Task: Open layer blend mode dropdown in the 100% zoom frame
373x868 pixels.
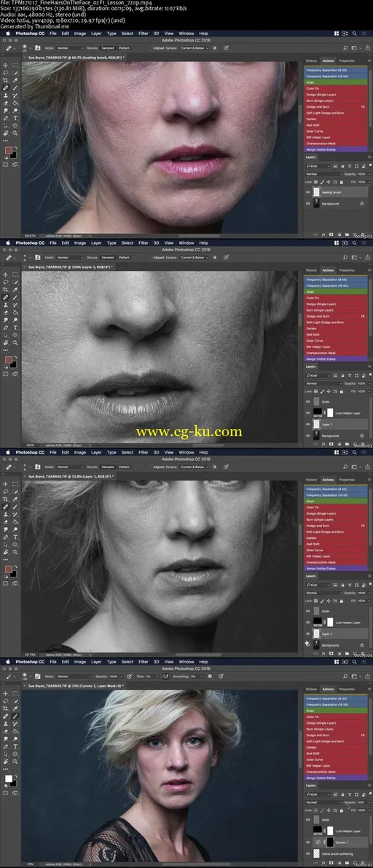Action: point(323,383)
